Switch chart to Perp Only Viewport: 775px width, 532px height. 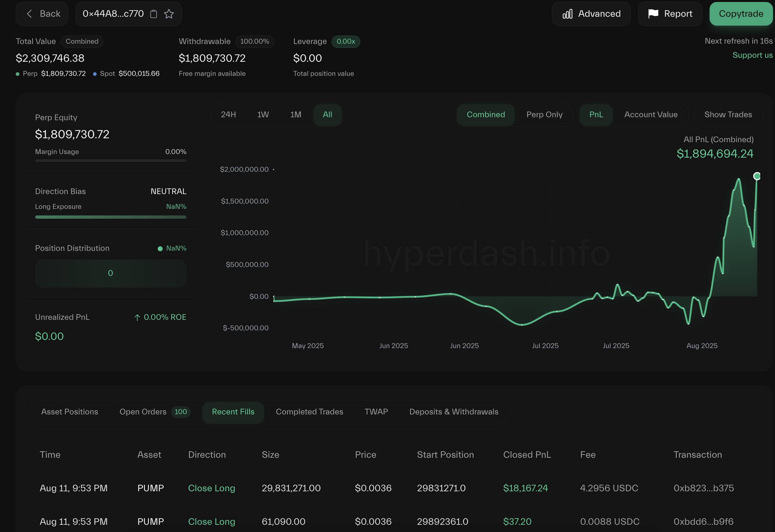click(x=545, y=115)
